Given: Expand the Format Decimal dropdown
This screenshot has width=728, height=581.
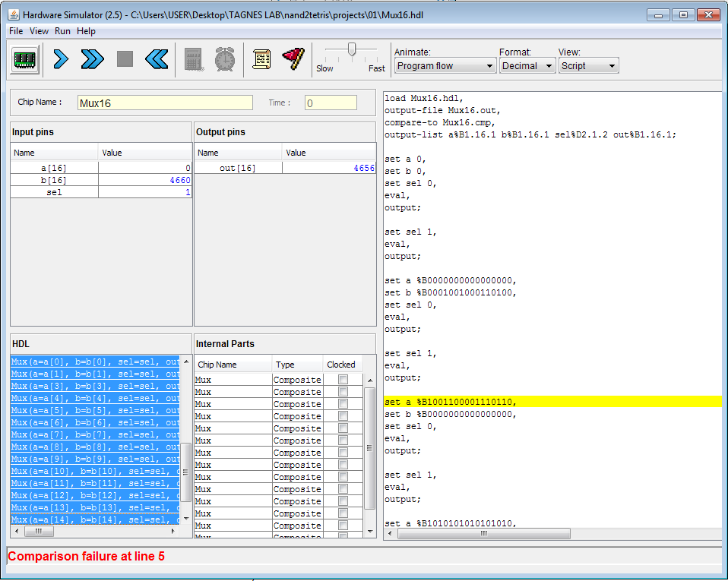Looking at the screenshot, I should point(527,66).
